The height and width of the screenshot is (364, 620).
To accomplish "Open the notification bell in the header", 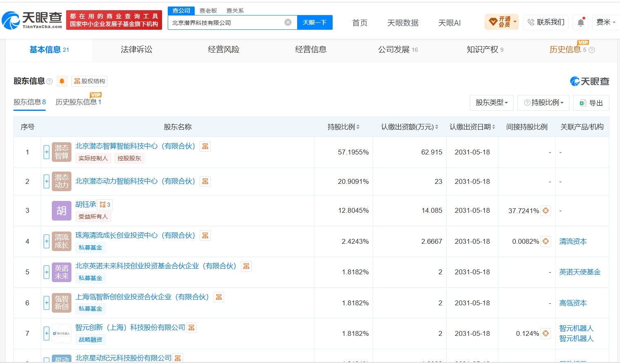I will coord(581,22).
